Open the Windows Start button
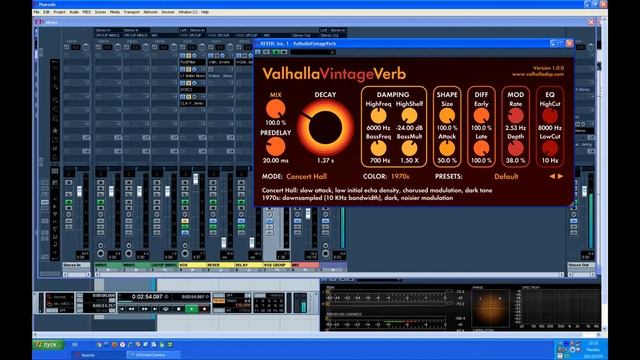This screenshot has width=640, height=360. (x=49, y=345)
